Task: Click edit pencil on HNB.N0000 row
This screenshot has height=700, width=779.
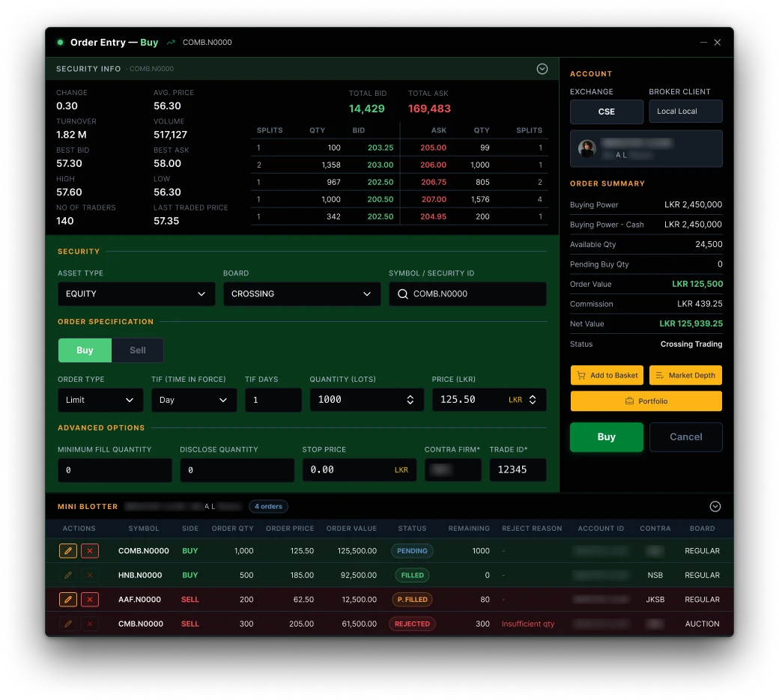Action: pos(68,575)
